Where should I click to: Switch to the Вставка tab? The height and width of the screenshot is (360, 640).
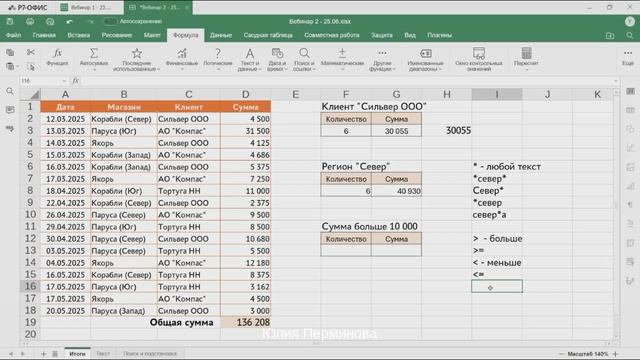79,36
